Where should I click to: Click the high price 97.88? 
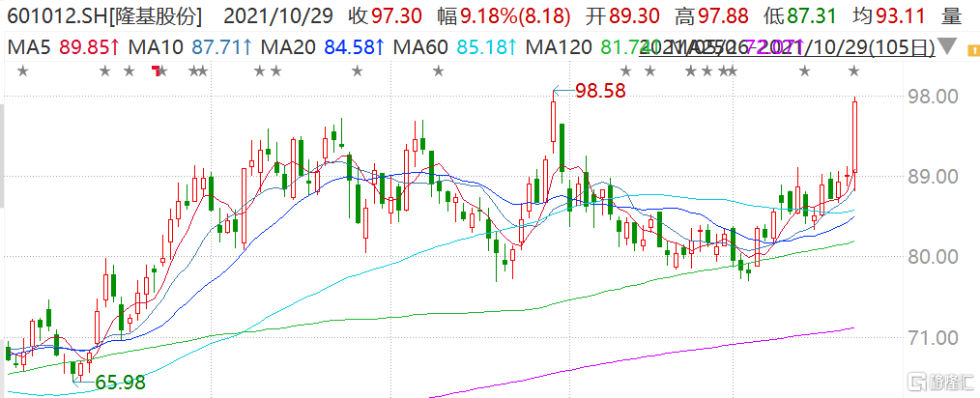[x=721, y=16]
